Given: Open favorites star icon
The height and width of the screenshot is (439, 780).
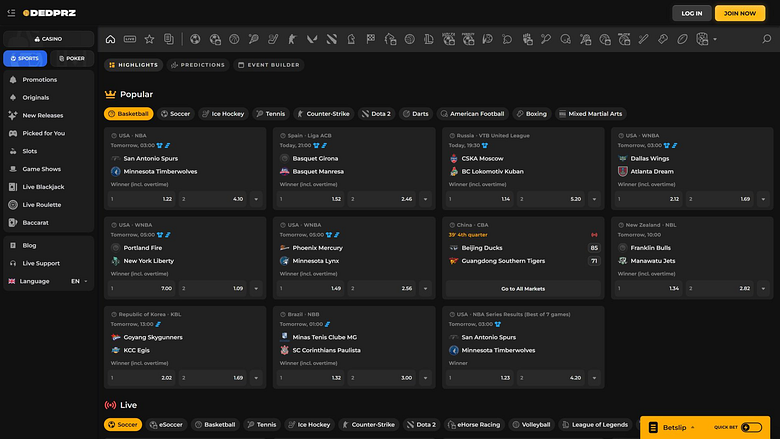Looking at the screenshot, I should [x=149, y=39].
